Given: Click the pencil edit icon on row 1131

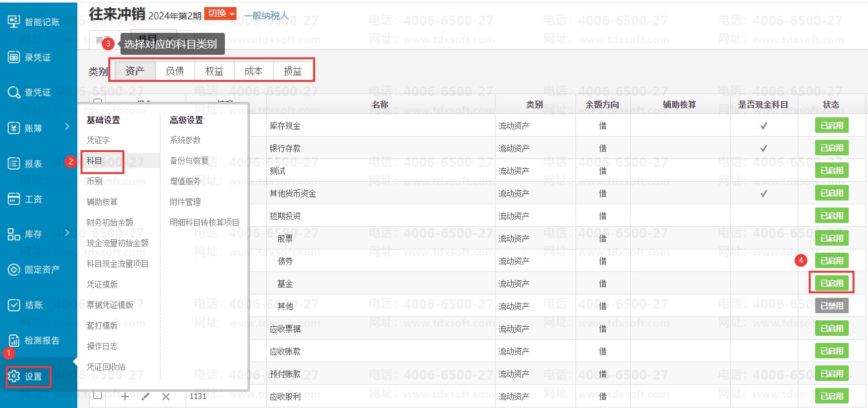Looking at the screenshot, I should tap(146, 396).
